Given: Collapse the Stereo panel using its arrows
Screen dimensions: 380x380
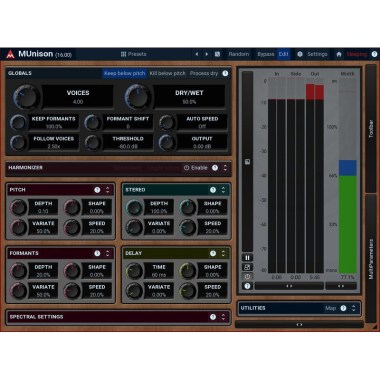Looking at the screenshot, I should (223, 190).
